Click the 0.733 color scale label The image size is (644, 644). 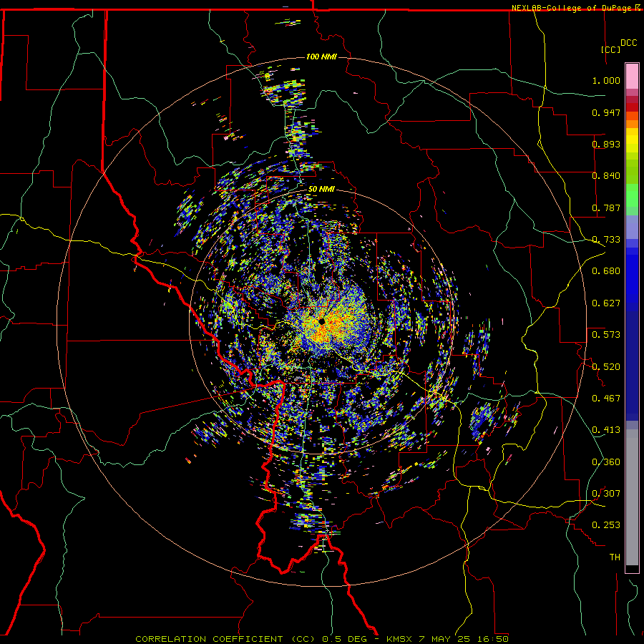click(x=606, y=240)
